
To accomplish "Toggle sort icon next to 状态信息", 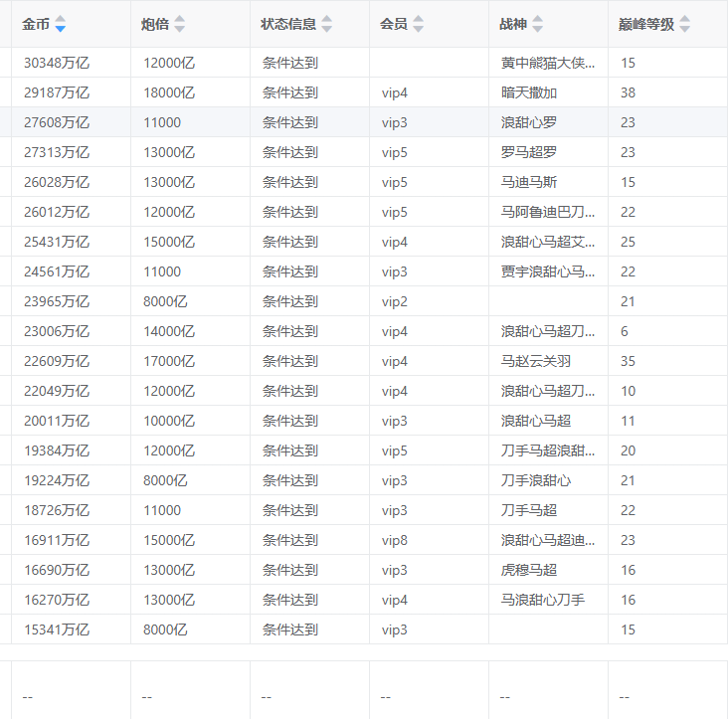I will pos(327,24).
